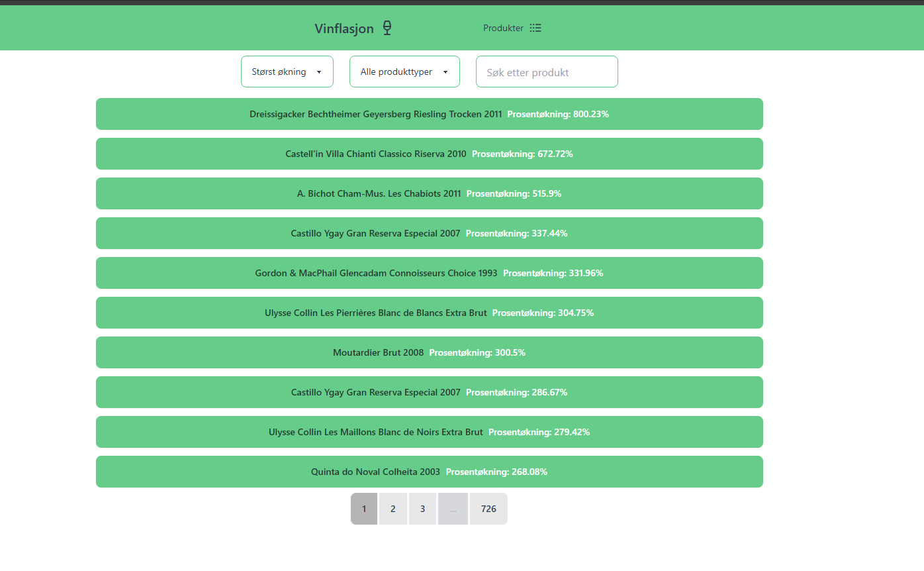Select Castell'in Villa Chianti Classico Riserva 2010
This screenshot has width=924, height=571.
pos(429,154)
